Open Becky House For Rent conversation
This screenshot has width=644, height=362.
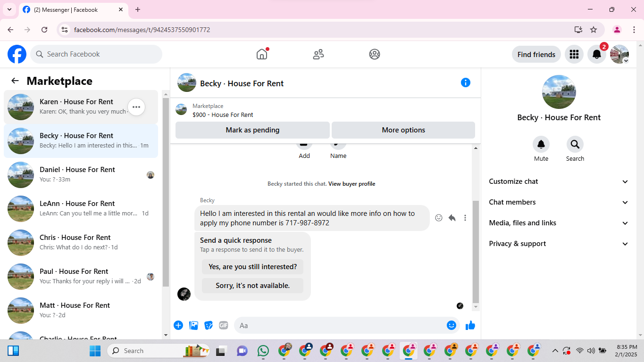tap(81, 141)
